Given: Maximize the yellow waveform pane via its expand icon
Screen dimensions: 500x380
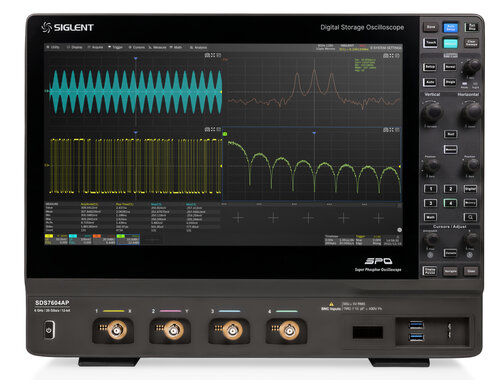Looking at the screenshot, I should [x=213, y=129].
